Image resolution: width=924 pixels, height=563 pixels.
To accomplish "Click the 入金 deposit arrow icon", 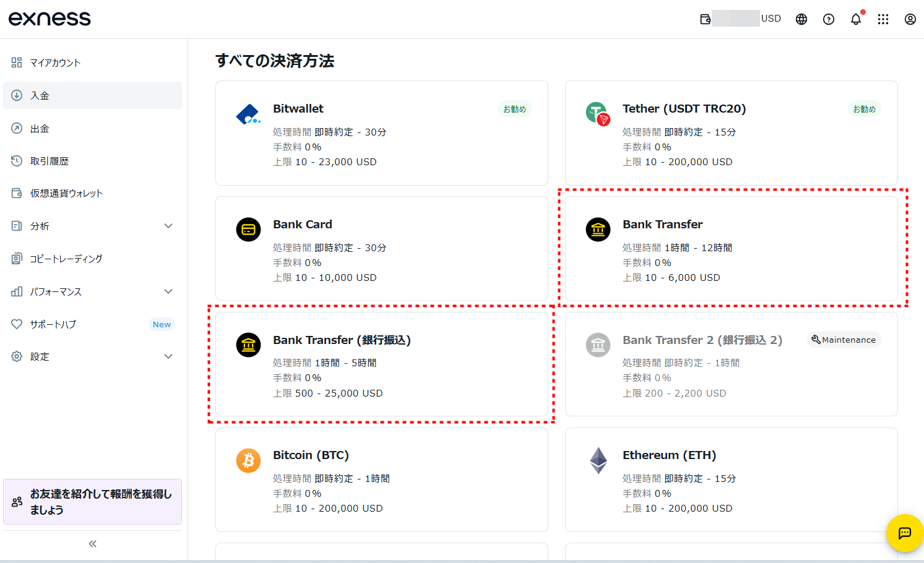I will tap(17, 95).
